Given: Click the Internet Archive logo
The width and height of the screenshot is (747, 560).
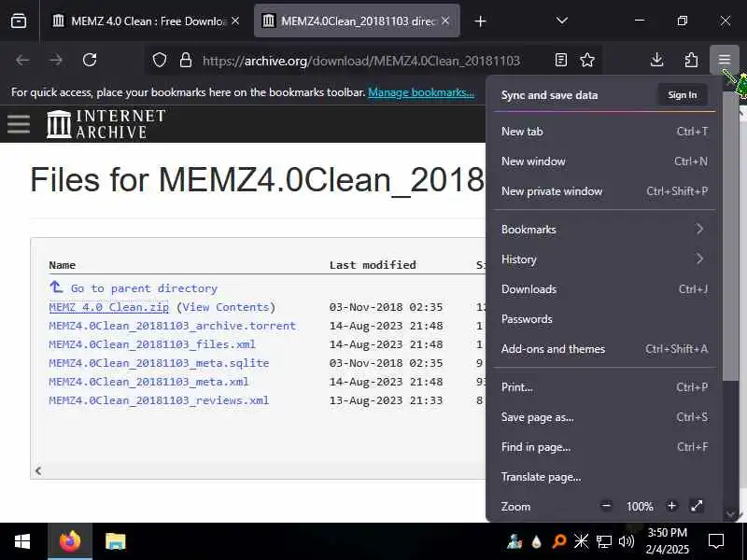Looking at the screenshot, I should [x=106, y=124].
